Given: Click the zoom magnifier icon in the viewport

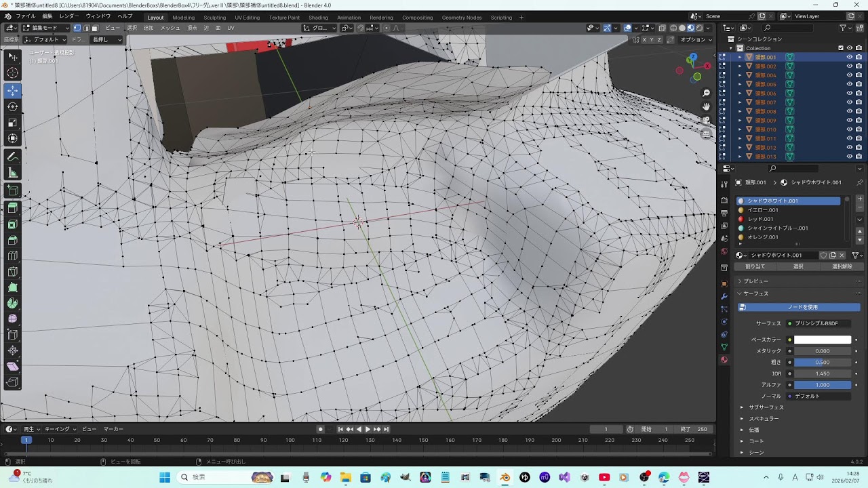Looking at the screenshot, I should [x=706, y=93].
